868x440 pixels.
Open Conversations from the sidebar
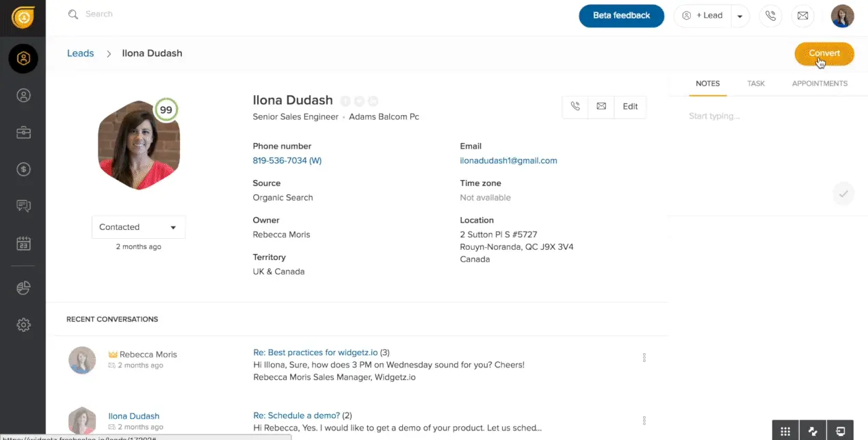click(x=23, y=206)
